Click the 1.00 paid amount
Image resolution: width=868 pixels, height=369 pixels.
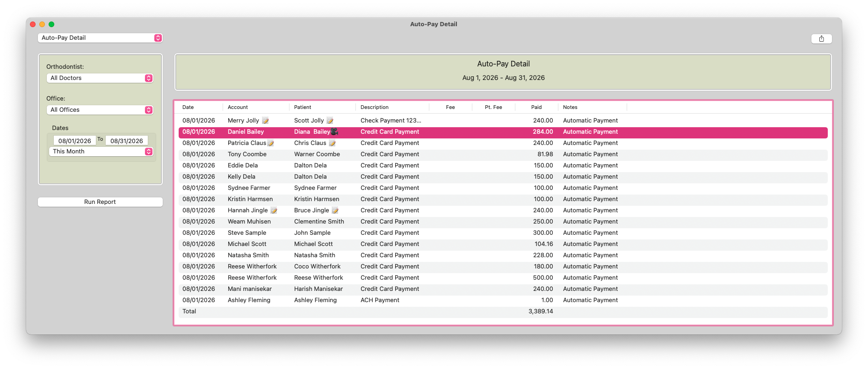click(x=547, y=300)
